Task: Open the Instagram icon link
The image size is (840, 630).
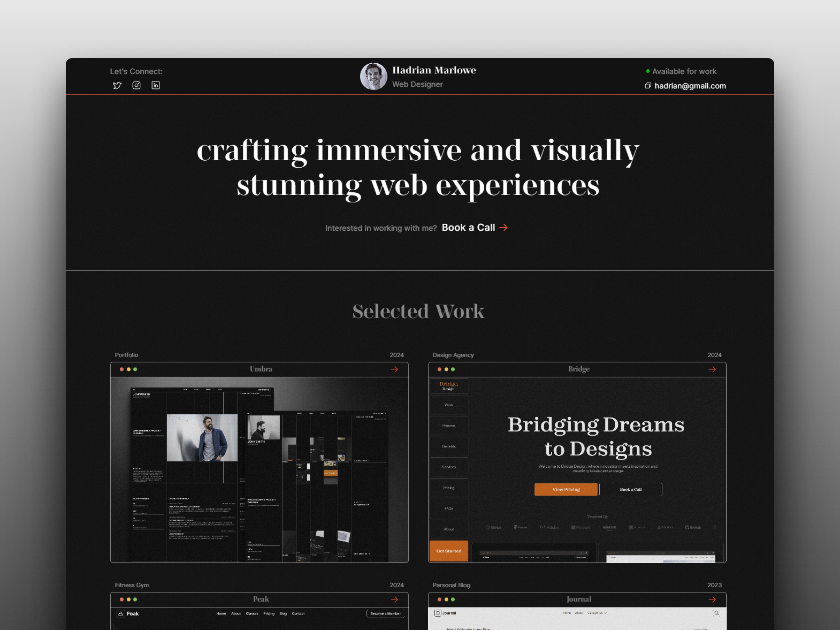Action: pyautogui.click(x=136, y=85)
